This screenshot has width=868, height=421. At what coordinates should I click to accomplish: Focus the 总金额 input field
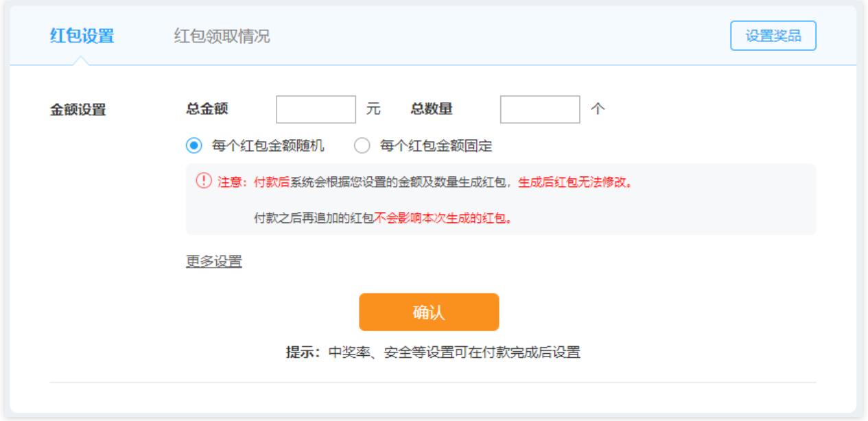tap(316, 109)
